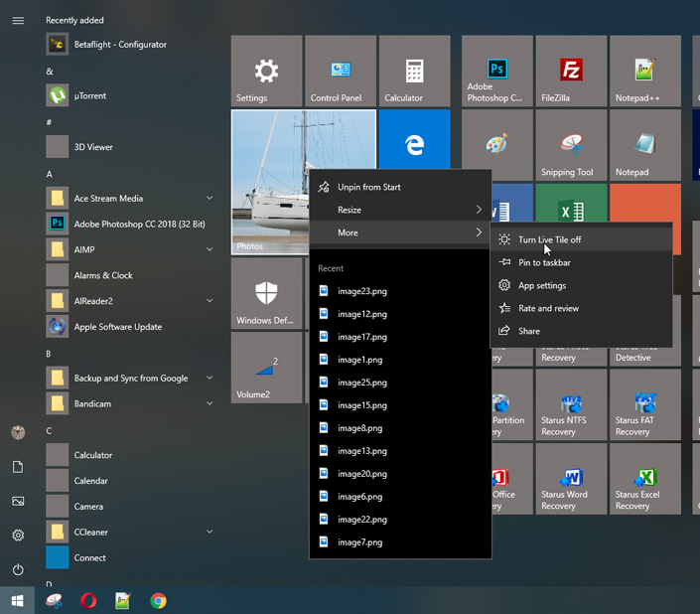Image resolution: width=700 pixels, height=614 pixels.
Task: Launch Adobe Photoshop CC 2018 (32 Bit)
Action: [x=130, y=224]
